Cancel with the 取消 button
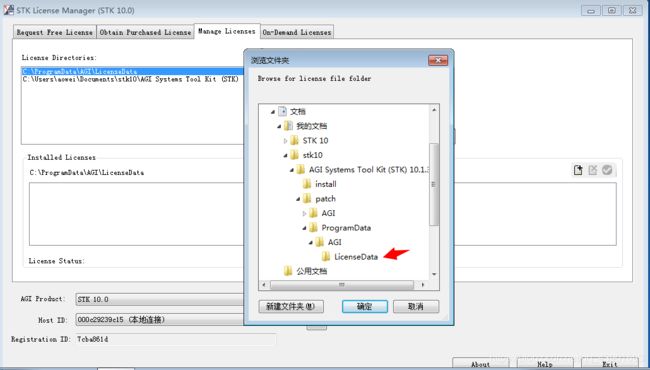 pyautogui.click(x=416, y=307)
